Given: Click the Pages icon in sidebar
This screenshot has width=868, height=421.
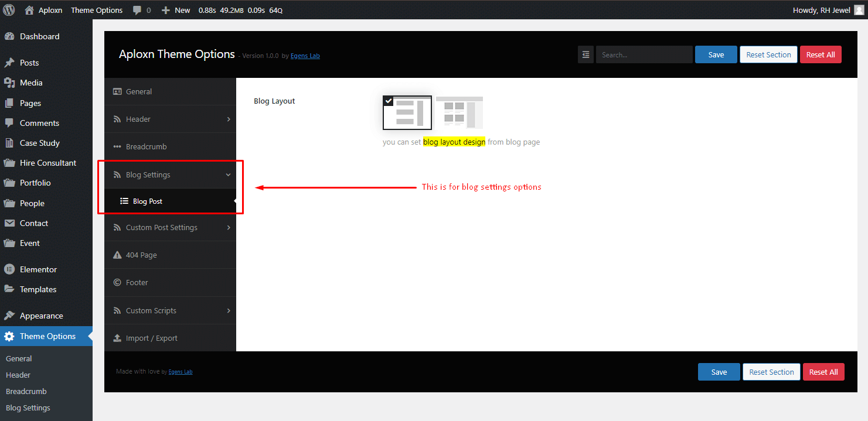Looking at the screenshot, I should pos(9,103).
